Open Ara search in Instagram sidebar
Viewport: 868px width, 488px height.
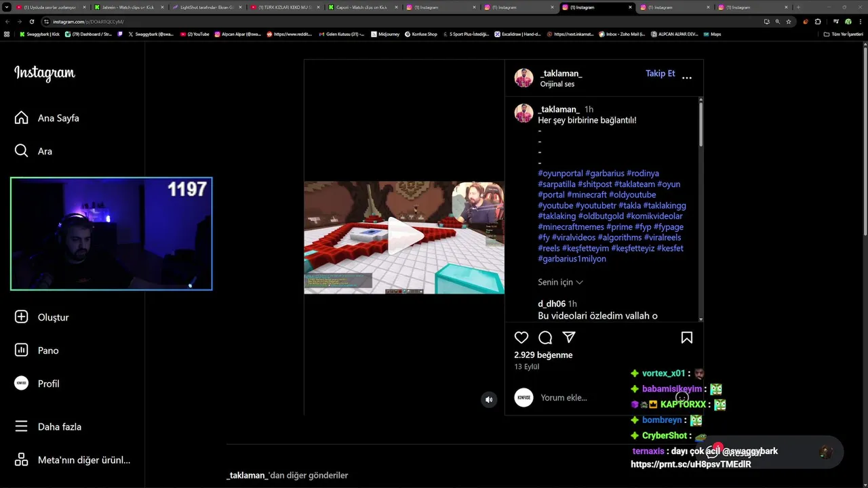(x=33, y=151)
